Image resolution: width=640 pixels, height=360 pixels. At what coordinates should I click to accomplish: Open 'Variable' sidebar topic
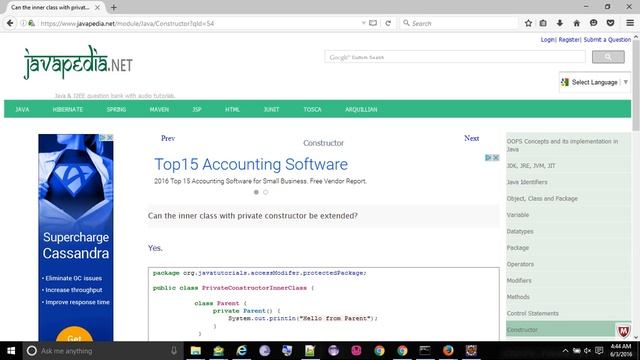coord(518,215)
